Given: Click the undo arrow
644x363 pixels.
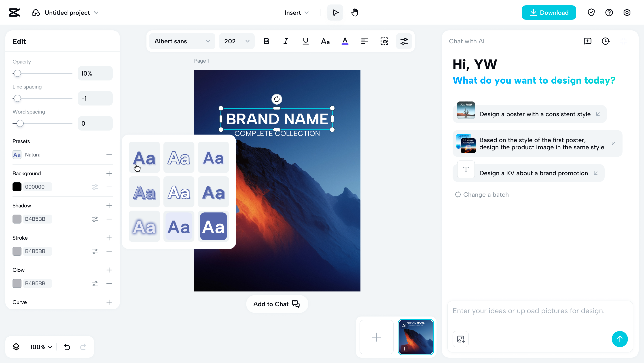Looking at the screenshot, I should click(67, 347).
